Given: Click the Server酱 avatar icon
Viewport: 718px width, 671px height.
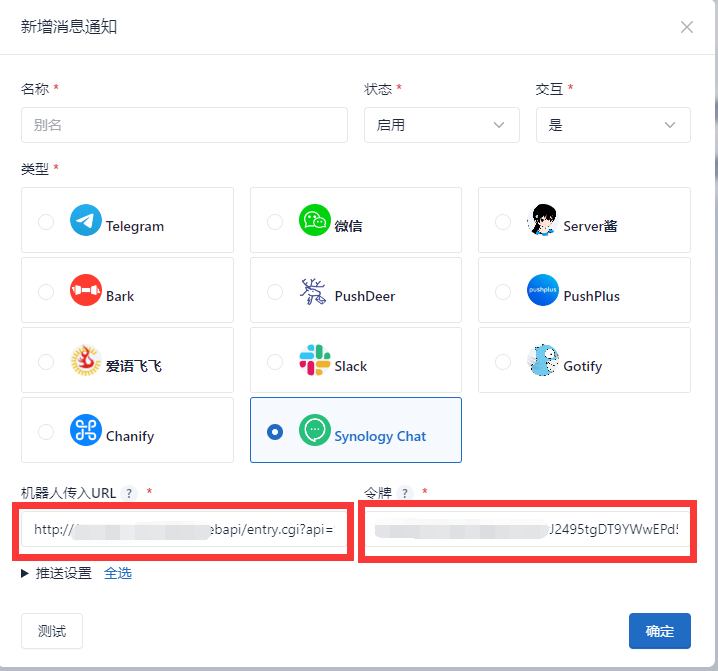Looking at the screenshot, I should [543, 220].
